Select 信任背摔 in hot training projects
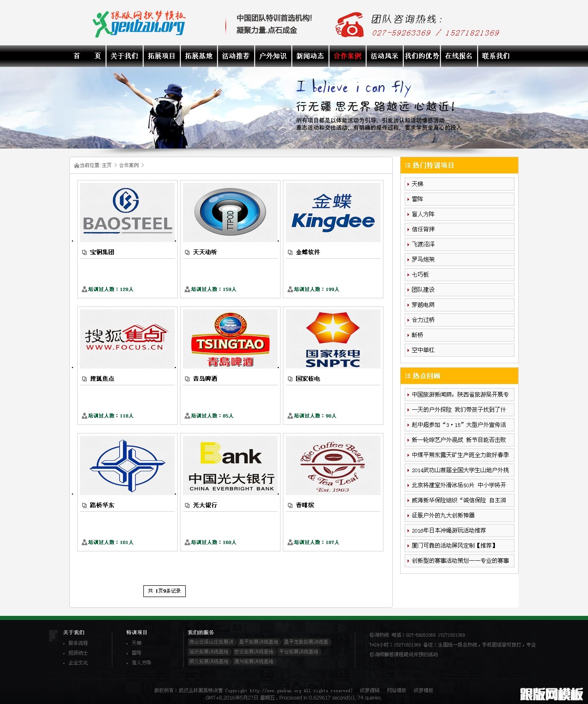 459,229
